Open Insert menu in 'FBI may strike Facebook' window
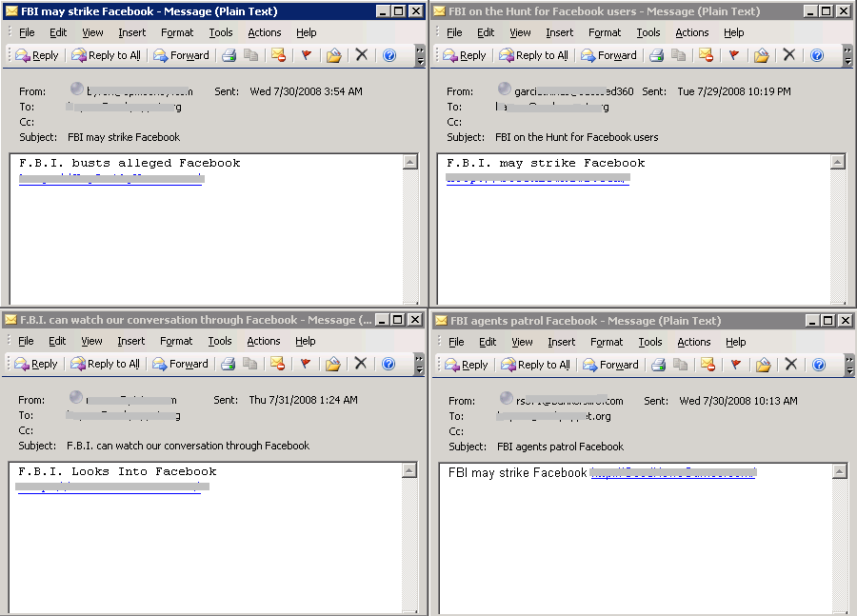This screenshot has height=616, width=857. [132, 32]
